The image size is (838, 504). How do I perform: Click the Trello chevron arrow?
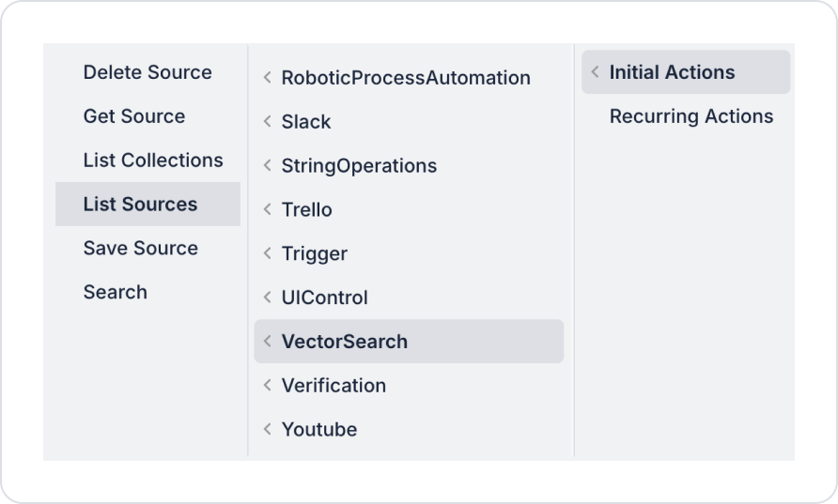click(268, 210)
